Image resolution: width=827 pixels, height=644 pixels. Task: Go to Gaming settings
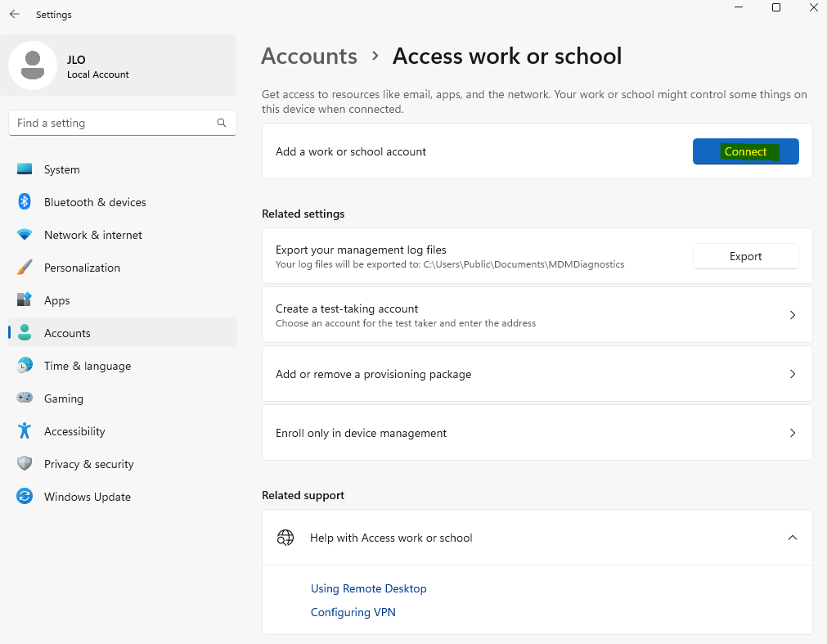tap(123, 399)
